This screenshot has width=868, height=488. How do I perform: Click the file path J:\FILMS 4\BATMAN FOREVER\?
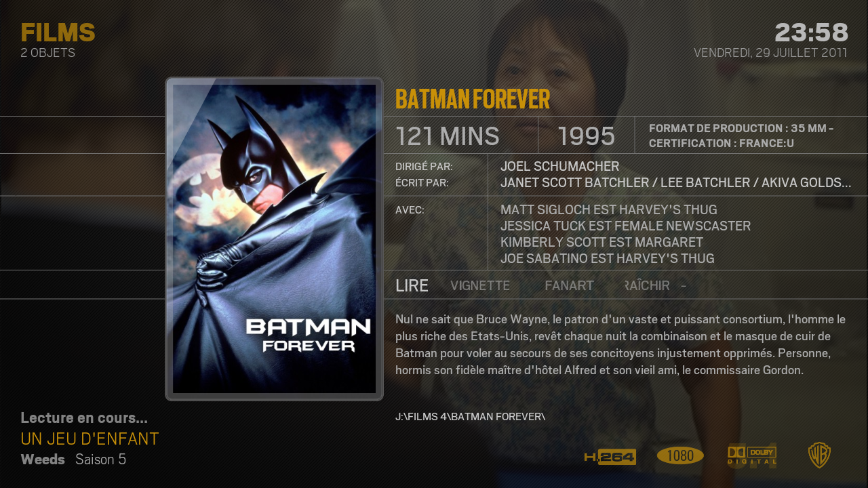(470, 416)
